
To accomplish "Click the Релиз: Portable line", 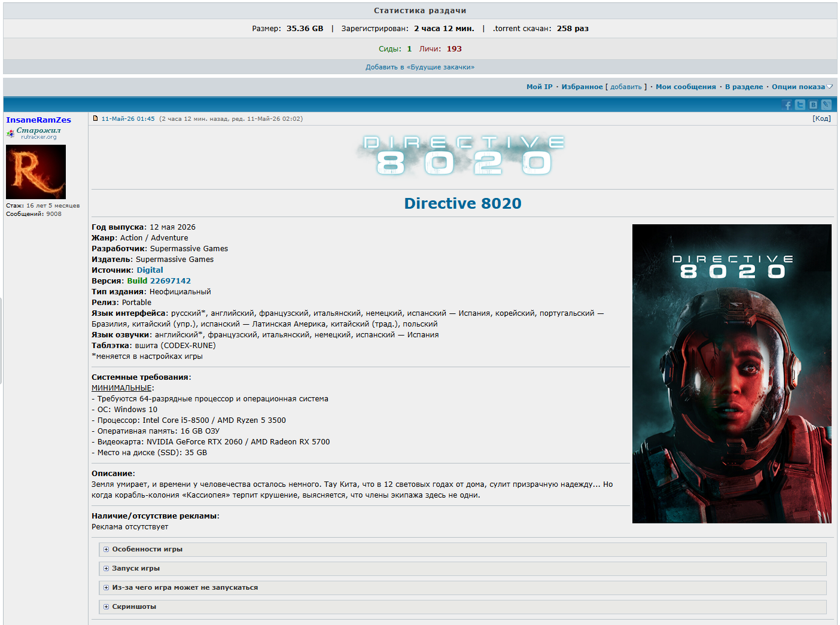I will coord(121,303).
